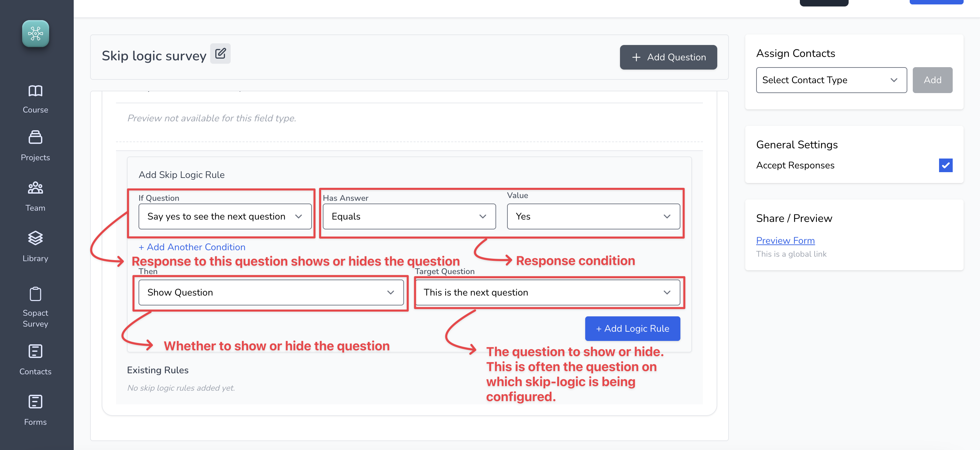Open the Target Question dropdown

click(547, 292)
